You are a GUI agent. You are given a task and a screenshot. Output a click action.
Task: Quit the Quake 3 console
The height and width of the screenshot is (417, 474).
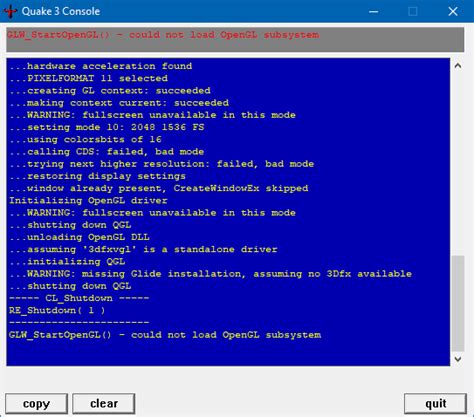(435, 403)
